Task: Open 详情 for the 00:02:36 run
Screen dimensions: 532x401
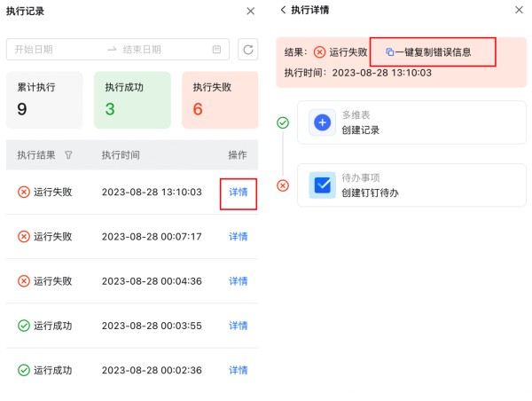Action: click(239, 370)
